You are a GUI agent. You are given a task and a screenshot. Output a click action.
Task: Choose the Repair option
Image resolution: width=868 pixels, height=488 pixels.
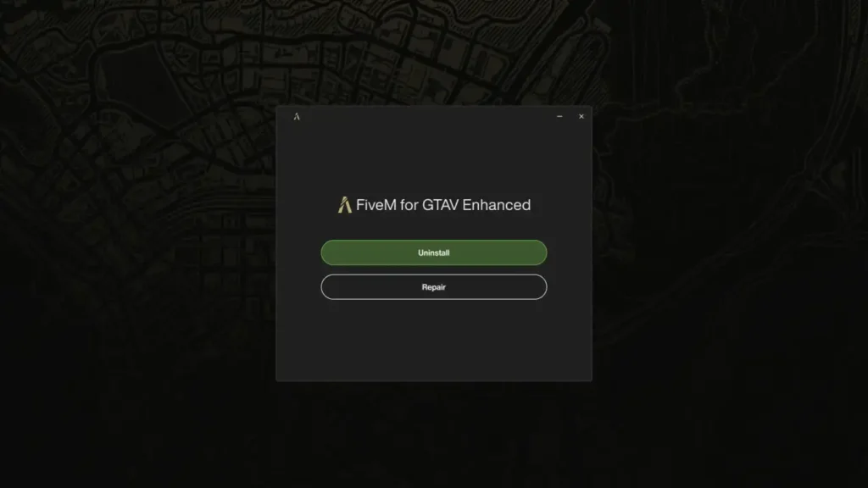pos(433,286)
